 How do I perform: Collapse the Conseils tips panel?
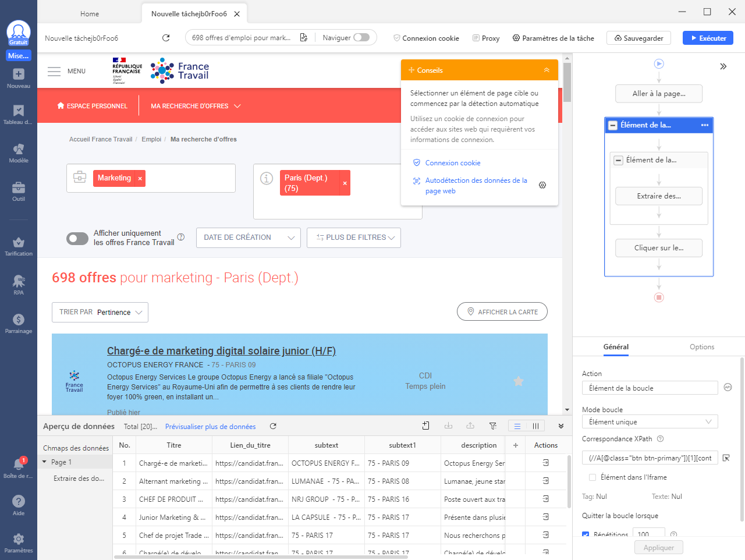[547, 70]
